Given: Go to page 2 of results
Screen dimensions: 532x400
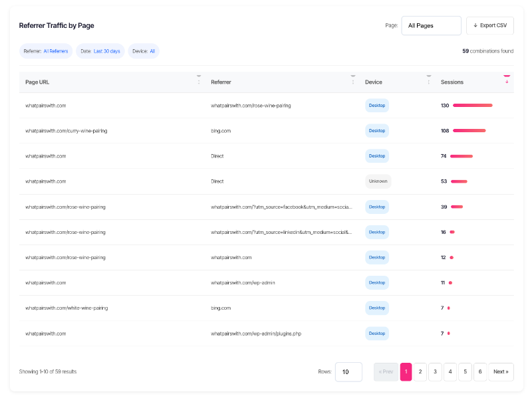Looking at the screenshot, I should point(421,372).
